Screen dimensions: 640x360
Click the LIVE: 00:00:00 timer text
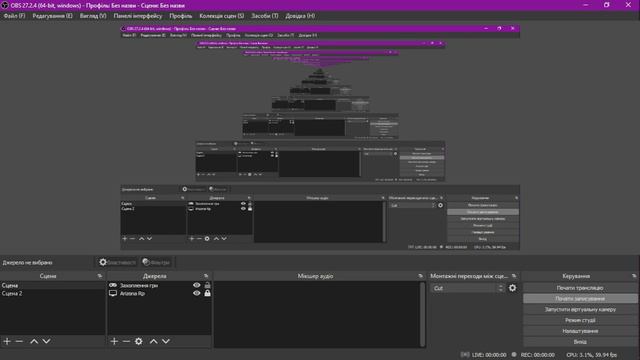489,355
